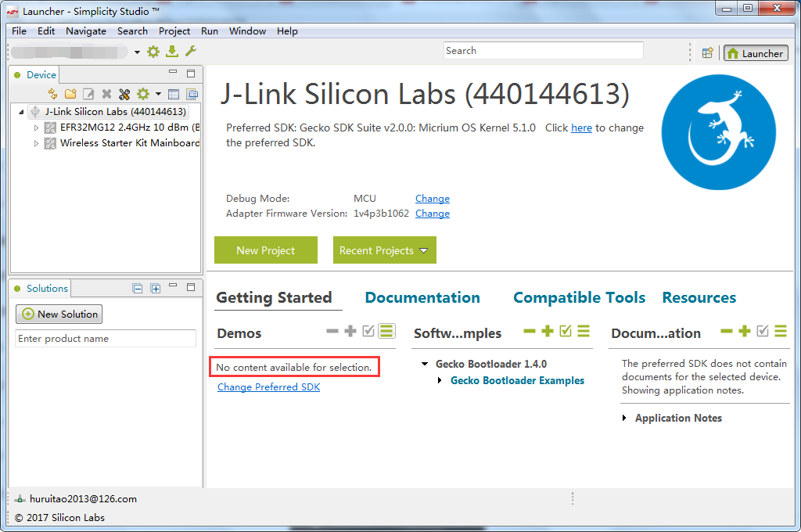801x532 pixels.
Task: Toggle list view in Demos section
Action: click(386, 331)
